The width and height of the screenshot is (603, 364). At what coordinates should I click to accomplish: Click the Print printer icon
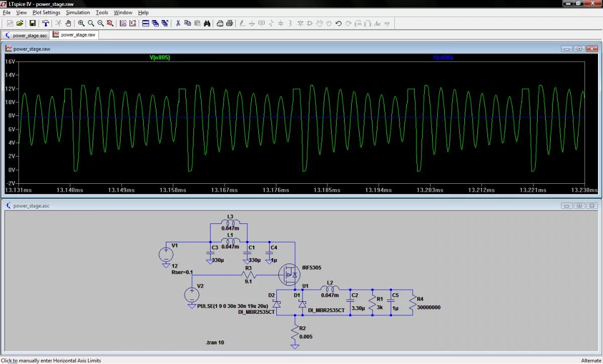click(230, 23)
